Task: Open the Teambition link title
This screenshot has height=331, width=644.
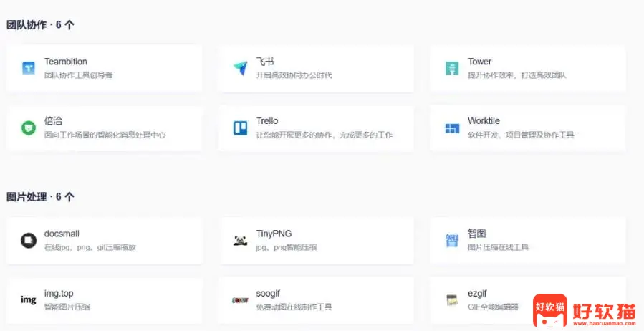Action: (x=66, y=62)
